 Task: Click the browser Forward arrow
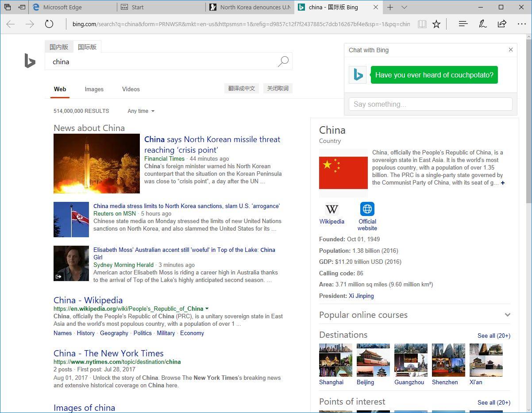tap(30, 24)
